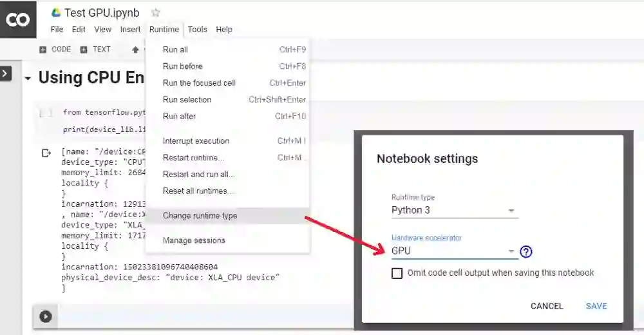Image resolution: width=644 pixels, height=335 pixels.
Task: Add a new TEXT cell
Action: click(95, 50)
